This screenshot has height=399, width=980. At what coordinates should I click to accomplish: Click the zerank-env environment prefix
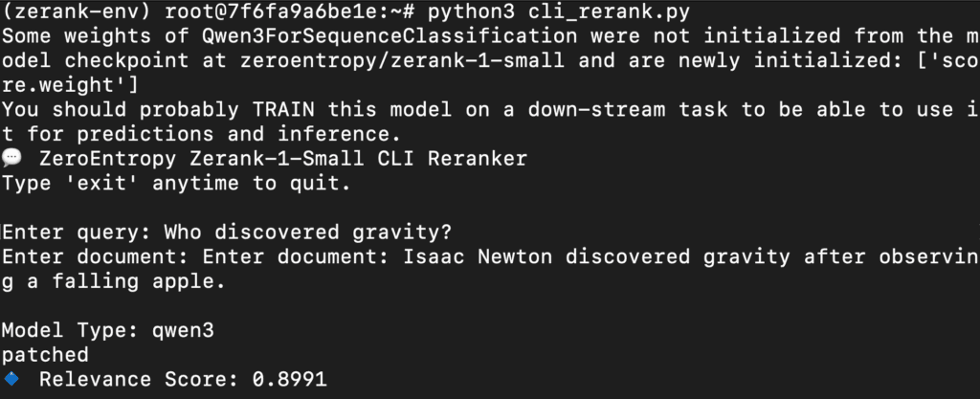(x=78, y=11)
